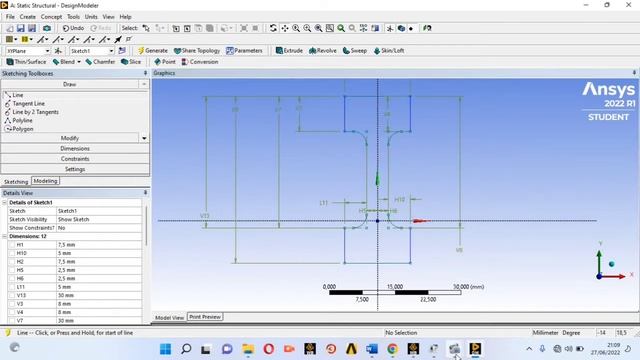
Task: Click the Point tool
Action: (x=164, y=62)
